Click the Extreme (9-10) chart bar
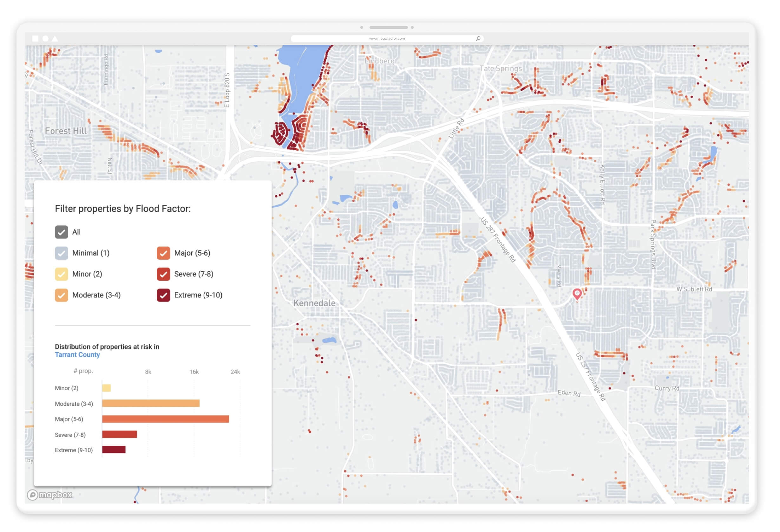This screenshot has width=780, height=532. pos(114,450)
